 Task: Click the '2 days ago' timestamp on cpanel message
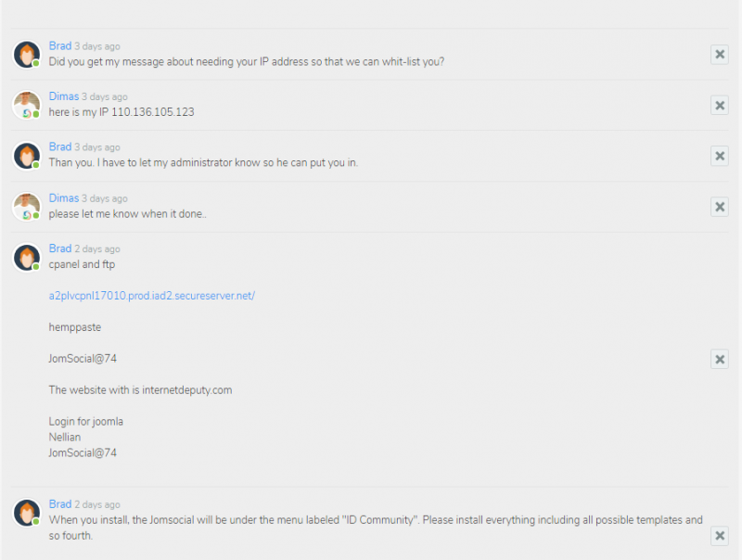[x=97, y=249]
